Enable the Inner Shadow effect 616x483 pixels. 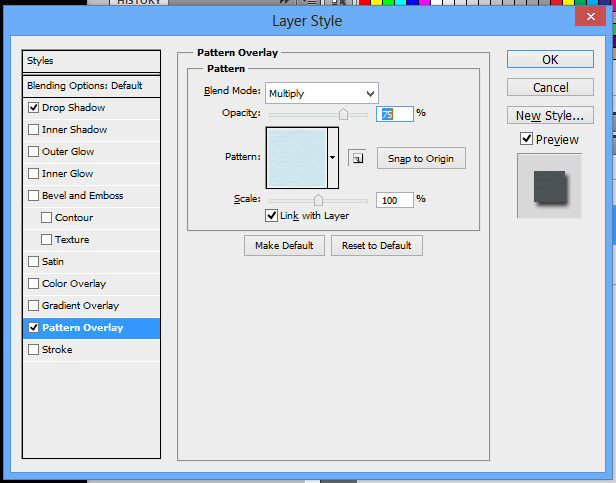pos(33,130)
